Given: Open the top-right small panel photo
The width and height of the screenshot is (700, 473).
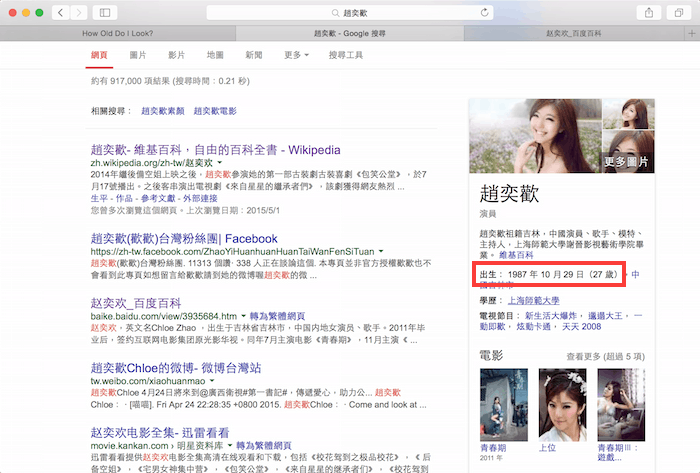Looking at the screenshot, I should coord(629,114).
